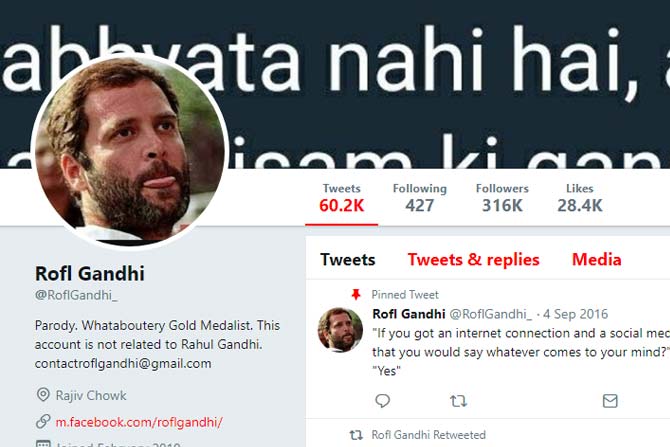
Task: Click the envelope direct message icon
Action: pyautogui.click(x=610, y=401)
